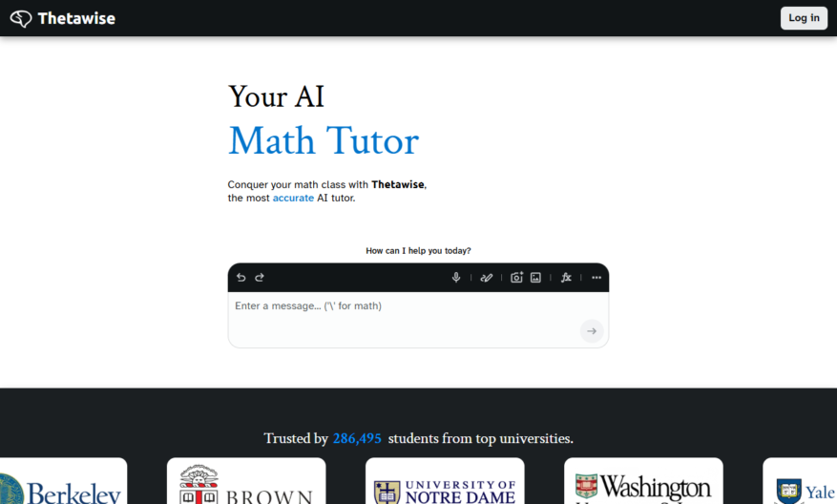Redo the last edit in message box
837x504 pixels.
click(x=260, y=278)
